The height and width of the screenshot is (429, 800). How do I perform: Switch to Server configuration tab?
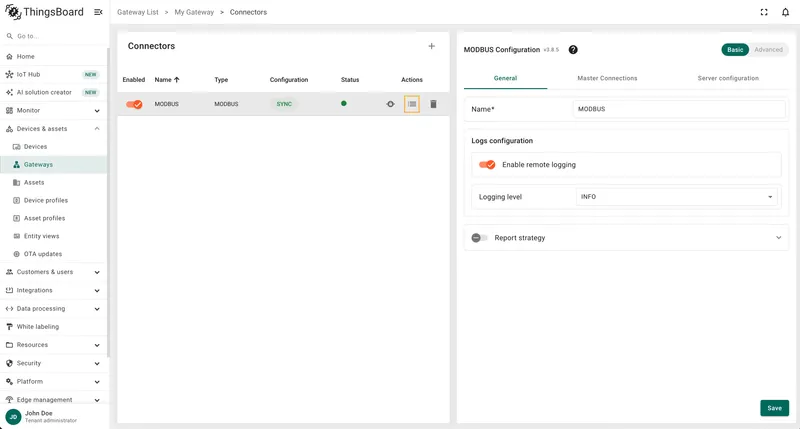728,78
